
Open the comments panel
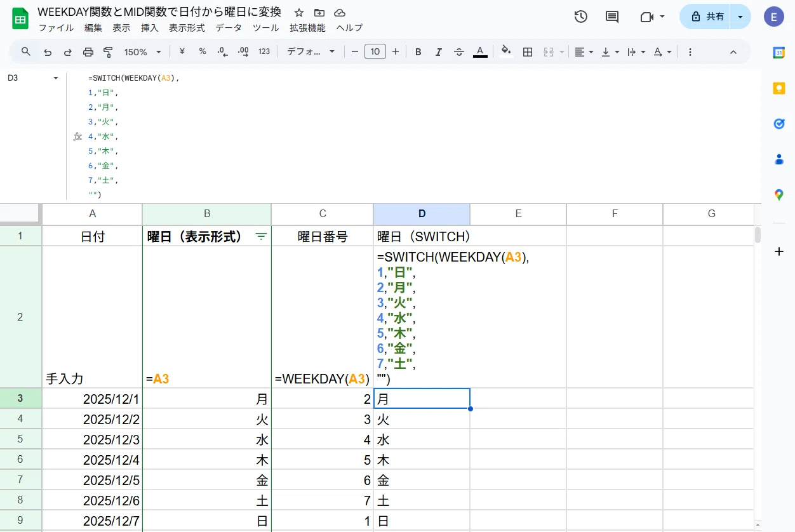[612, 17]
